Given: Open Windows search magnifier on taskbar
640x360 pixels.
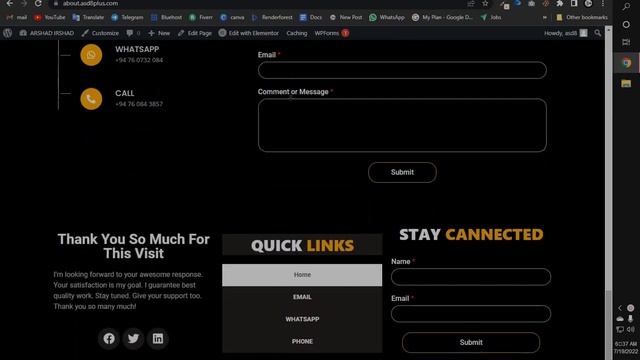Looking at the screenshot, I should [626, 6].
